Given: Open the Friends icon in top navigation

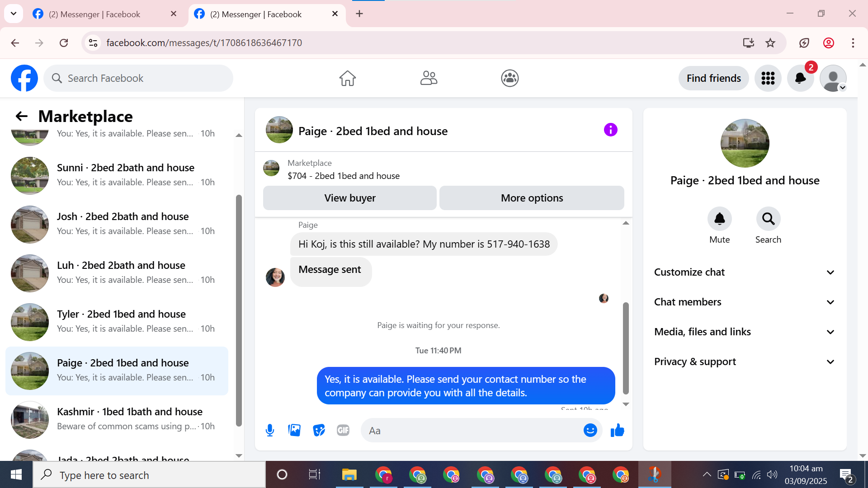Looking at the screenshot, I should 429,78.
